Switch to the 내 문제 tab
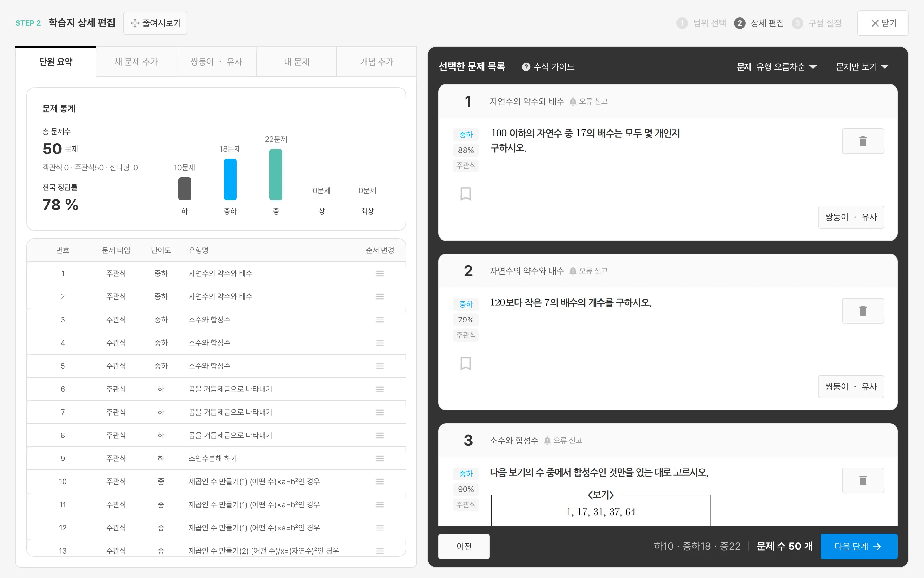 coord(296,62)
